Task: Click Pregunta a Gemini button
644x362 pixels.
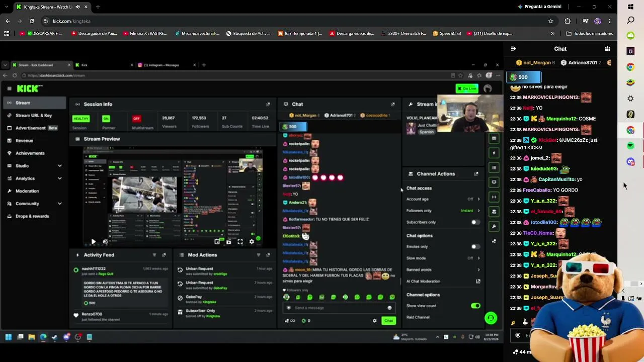Action: pos(539,7)
